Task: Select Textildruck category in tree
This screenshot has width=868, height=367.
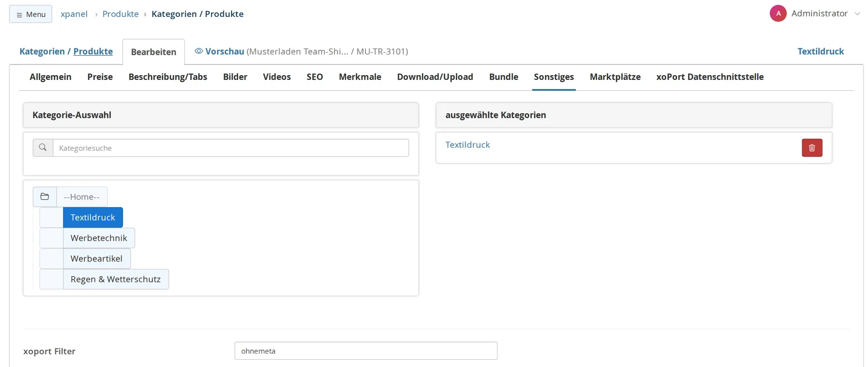Action: coord(93,217)
